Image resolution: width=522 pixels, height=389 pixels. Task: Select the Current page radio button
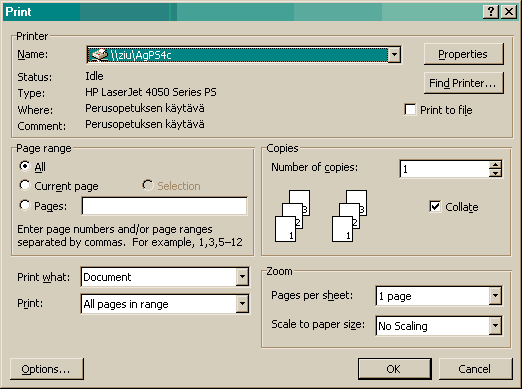tap(25, 185)
